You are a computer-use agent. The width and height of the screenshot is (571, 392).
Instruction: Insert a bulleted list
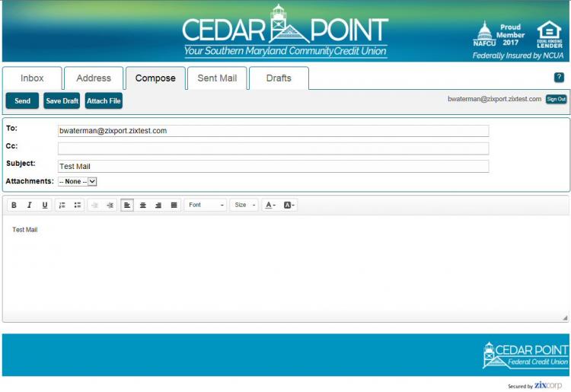pos(78,206)
